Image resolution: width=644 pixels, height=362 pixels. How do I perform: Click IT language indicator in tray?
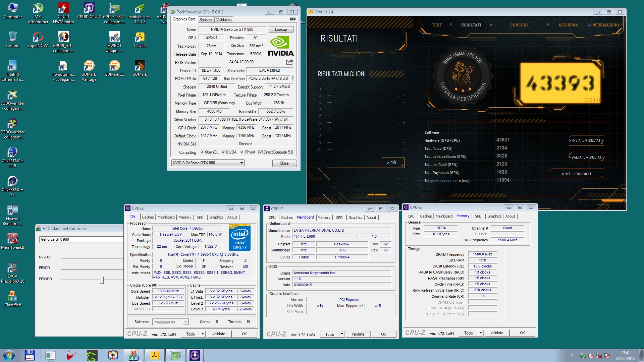coord(573,355)
